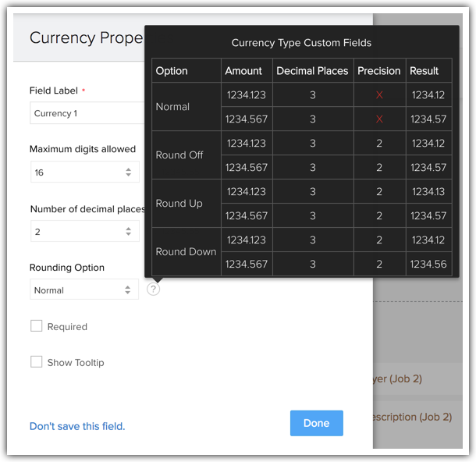Click the 1234.13 result value

pos(428,191)
